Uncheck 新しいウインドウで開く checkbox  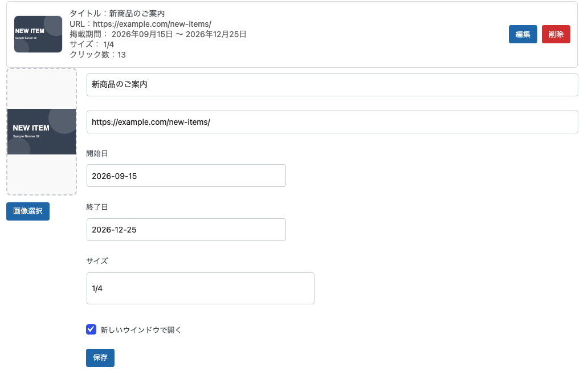click(91, 329)
